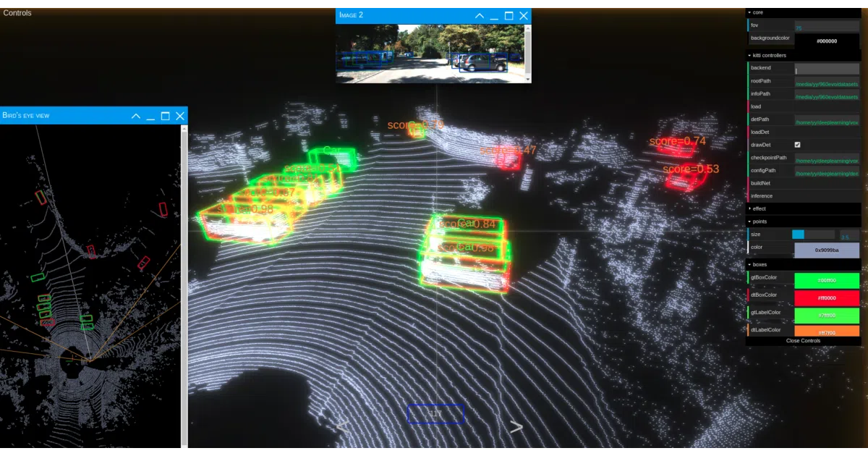
Task: Click the score=0.74 detection label
Action: point(677,141)
